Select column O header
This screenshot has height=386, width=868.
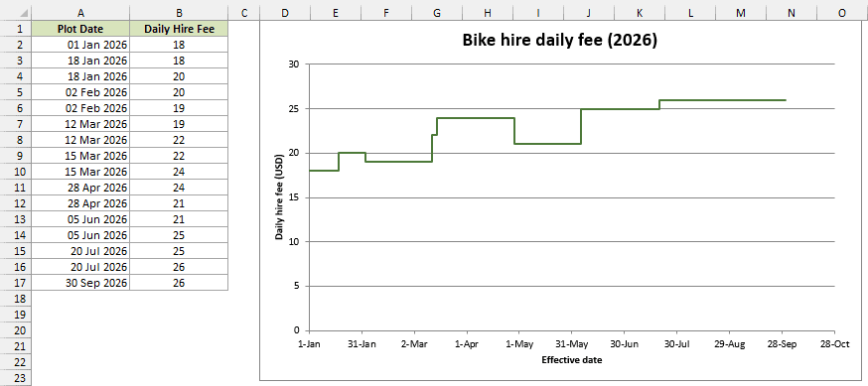842,13
